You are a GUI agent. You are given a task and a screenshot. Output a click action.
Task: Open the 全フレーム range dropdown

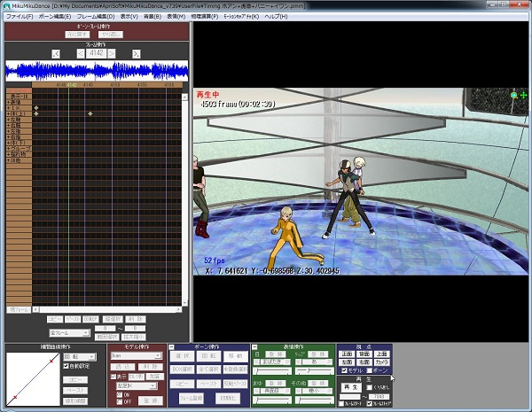(x=69, y=333)
